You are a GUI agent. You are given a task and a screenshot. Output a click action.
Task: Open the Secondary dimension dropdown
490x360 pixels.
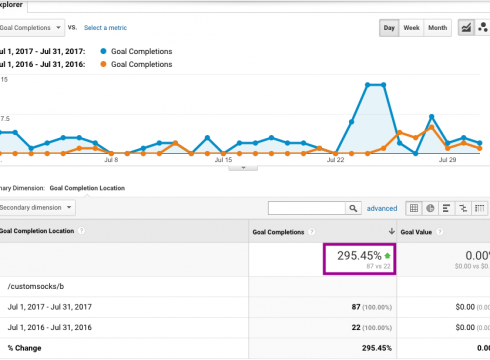[x=37, y=208]
